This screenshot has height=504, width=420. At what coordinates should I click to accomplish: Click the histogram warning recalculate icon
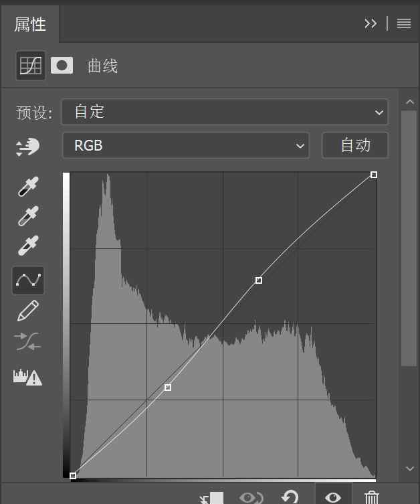coord(28,377)
